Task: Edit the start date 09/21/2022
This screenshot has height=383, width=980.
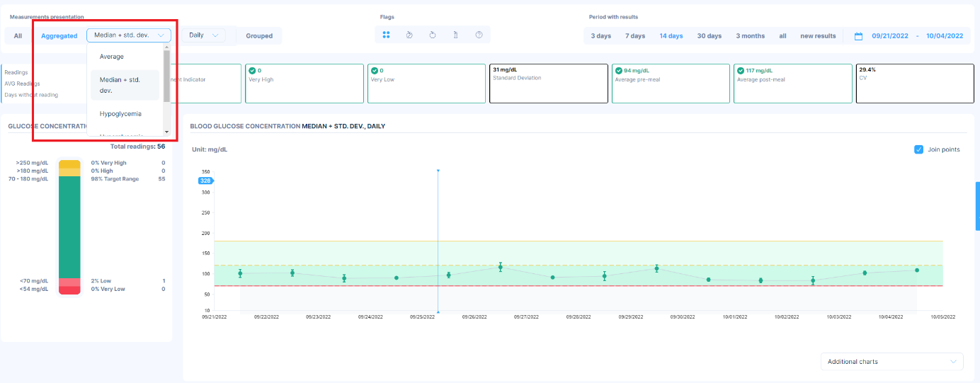Action: (x=889, y=36)
